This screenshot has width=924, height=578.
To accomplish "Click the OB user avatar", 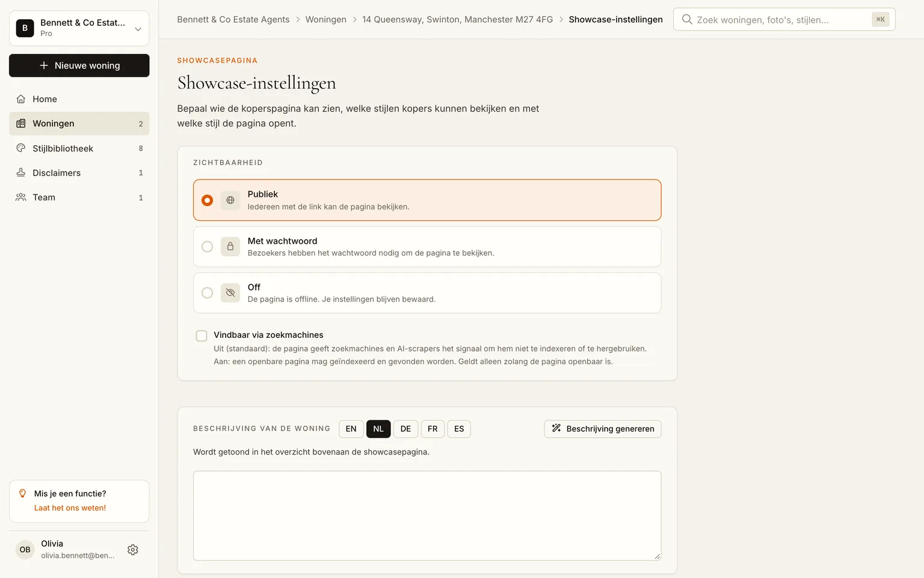I will pos(25,549).
